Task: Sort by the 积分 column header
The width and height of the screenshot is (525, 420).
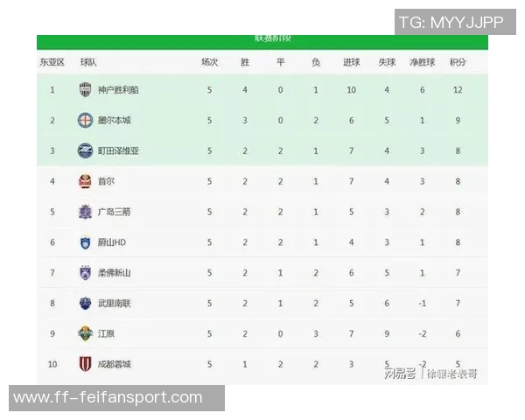Action: click(458, 63)
